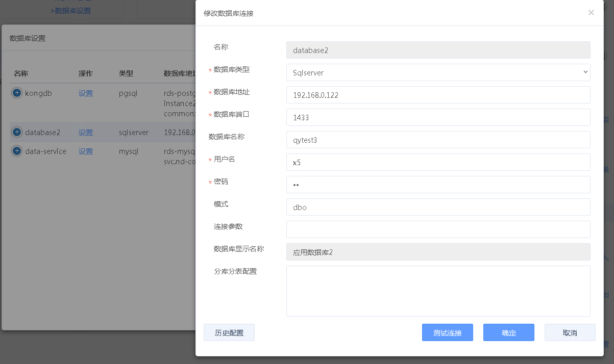
Task: Click the 用户名 input field
Action: click(438, 162)
